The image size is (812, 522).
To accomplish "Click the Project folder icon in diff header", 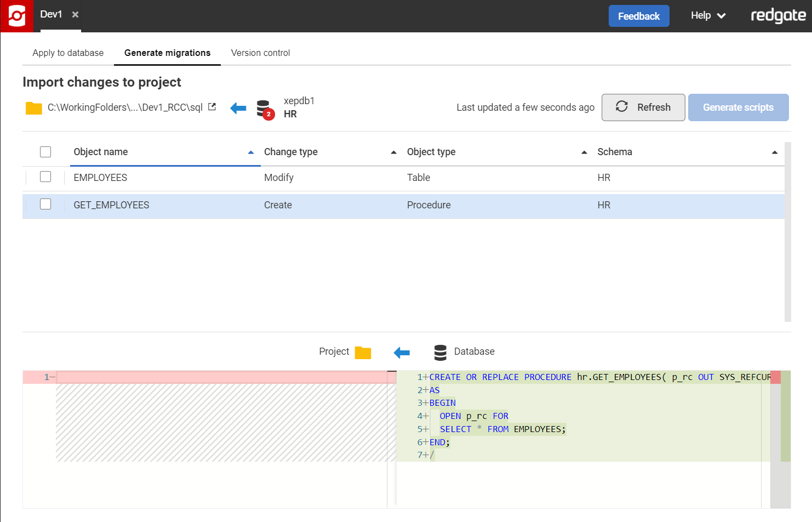I will click(363, 353).
